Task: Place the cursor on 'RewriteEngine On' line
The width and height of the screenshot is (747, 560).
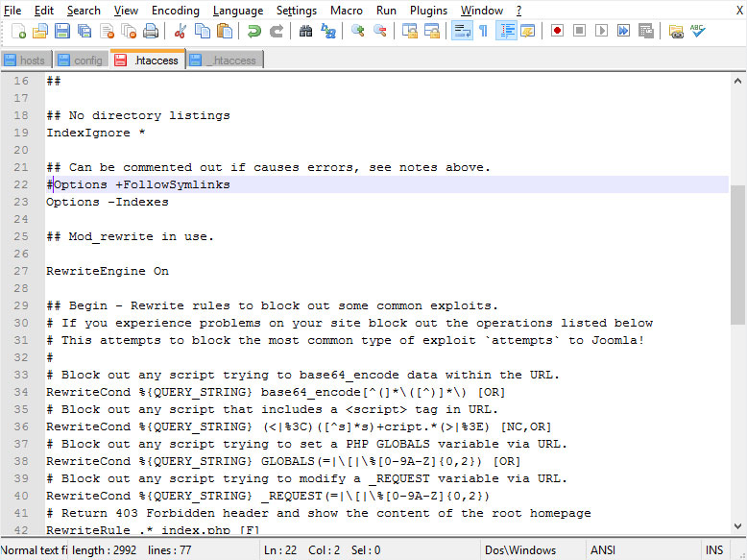Action: tap(108, 271)
